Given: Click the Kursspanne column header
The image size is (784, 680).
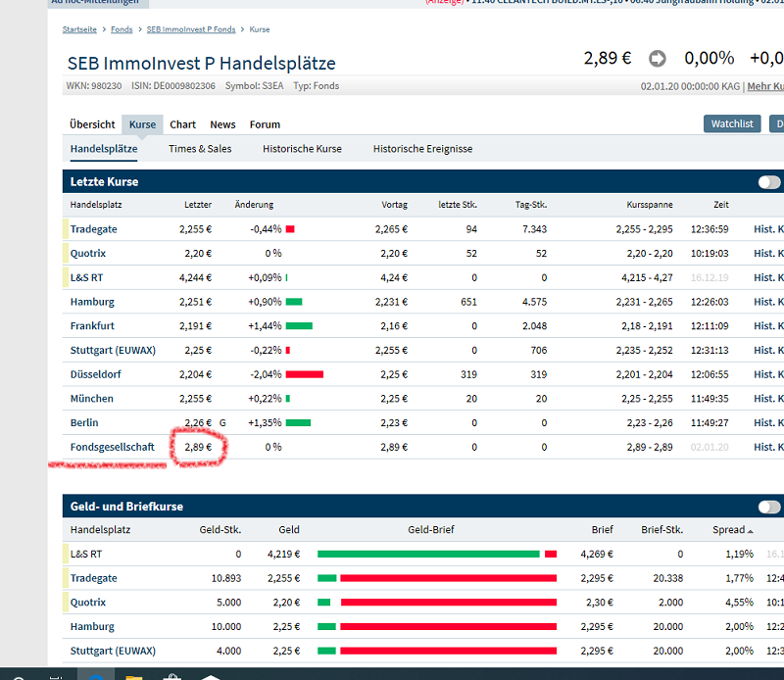Looking at the screenshot, I should (x=650, y=205).
